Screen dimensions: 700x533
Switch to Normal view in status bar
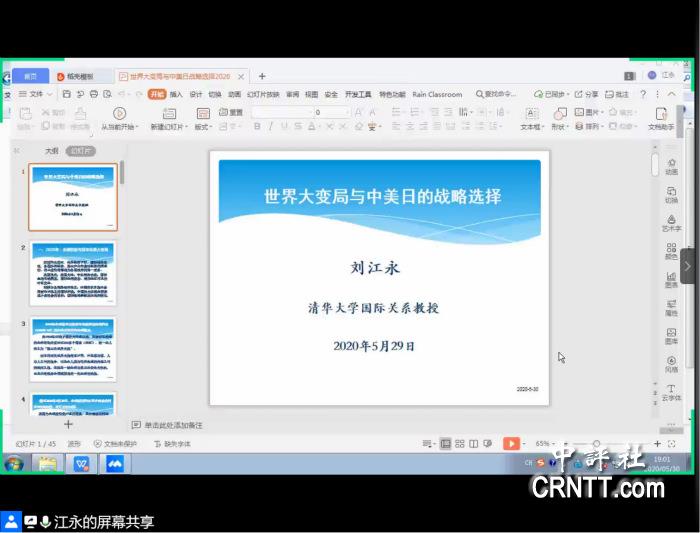point(446,443)
